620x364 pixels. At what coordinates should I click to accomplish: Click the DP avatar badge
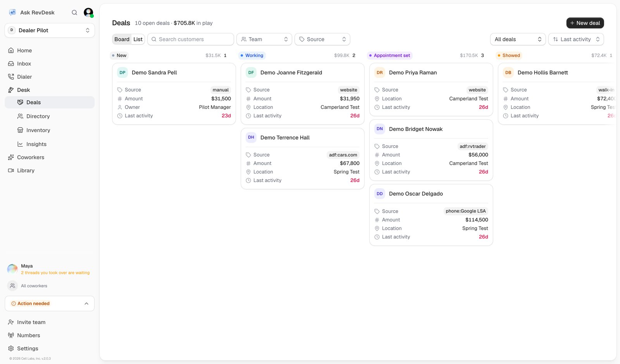[x=122, y=72]
